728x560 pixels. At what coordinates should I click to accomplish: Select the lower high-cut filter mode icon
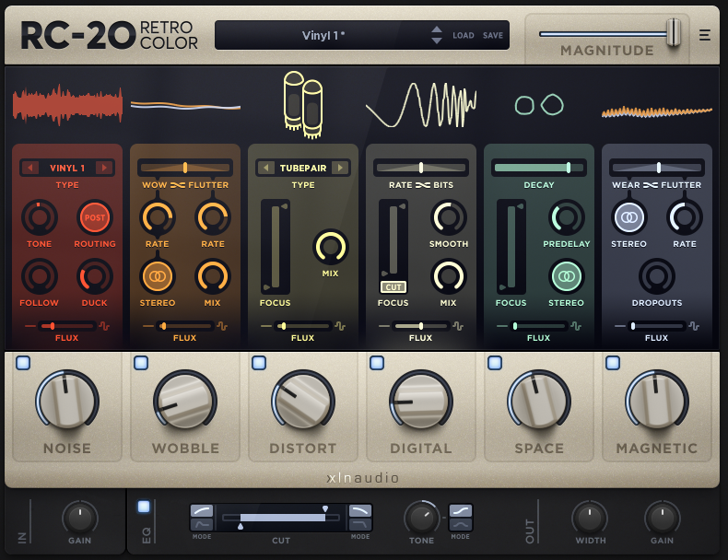tap(360, 524)
